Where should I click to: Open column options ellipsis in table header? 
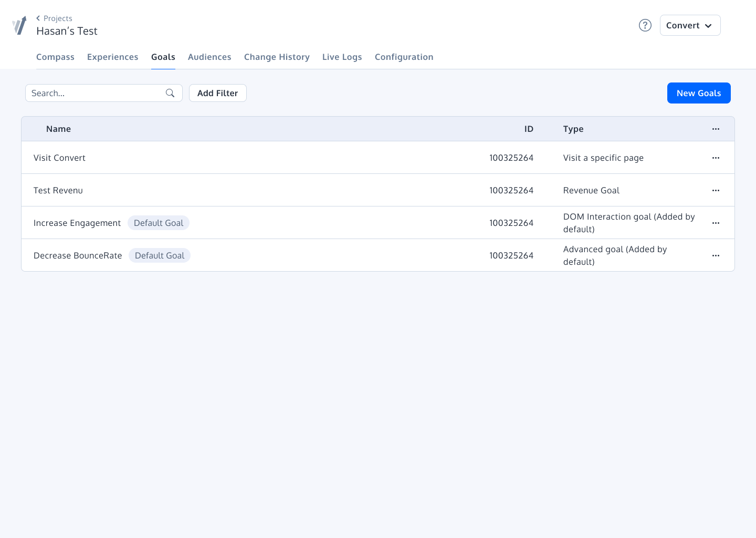coord(716,129)
